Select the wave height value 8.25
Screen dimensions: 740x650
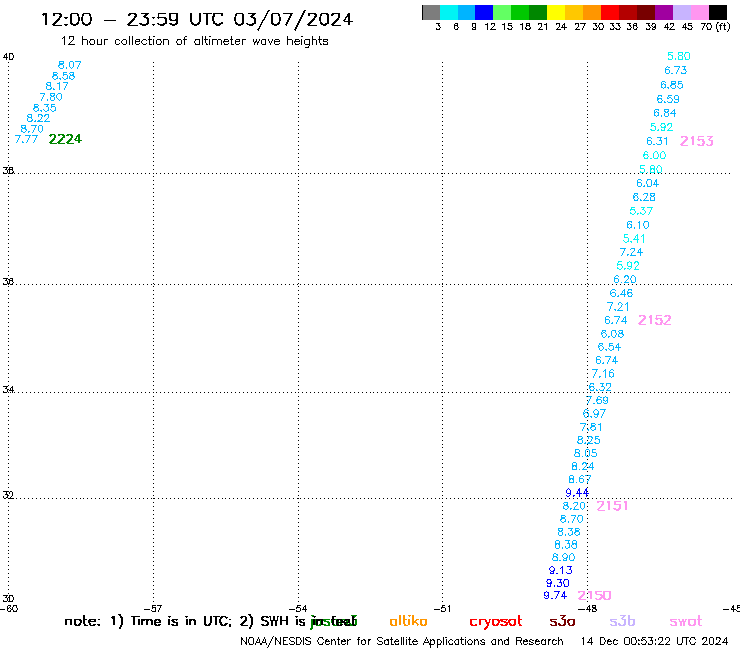pos(589,441)
